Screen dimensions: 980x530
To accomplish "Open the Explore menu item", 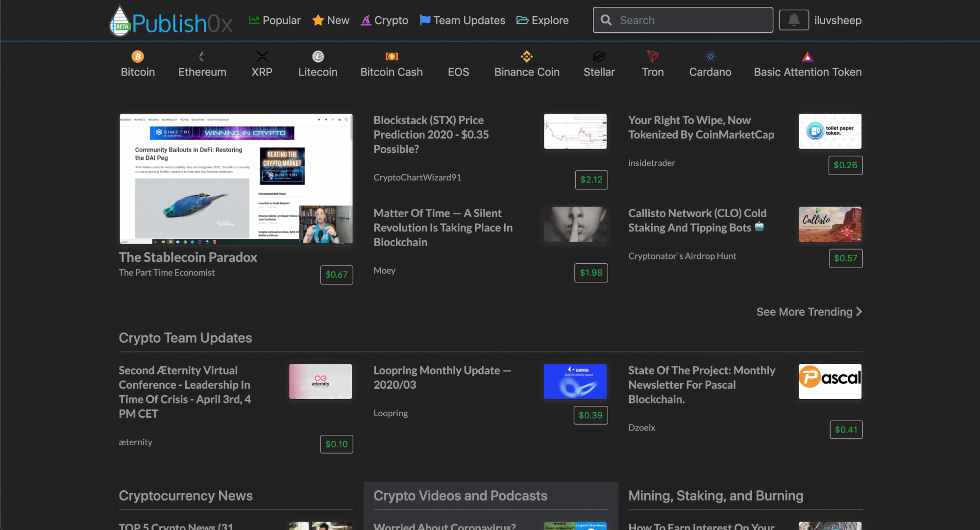I will [543, 20].
